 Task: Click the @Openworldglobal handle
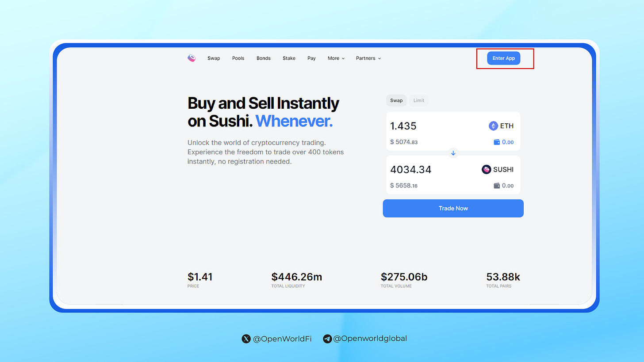point(370,339)
